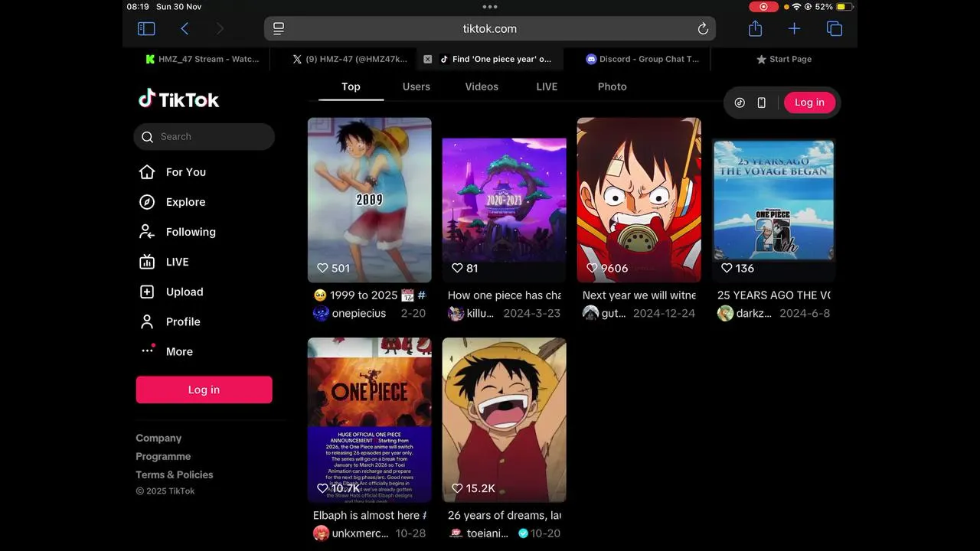980x551 pixels.
Task: Open HMZ_47 Stream browser tab
Action: 202,59
